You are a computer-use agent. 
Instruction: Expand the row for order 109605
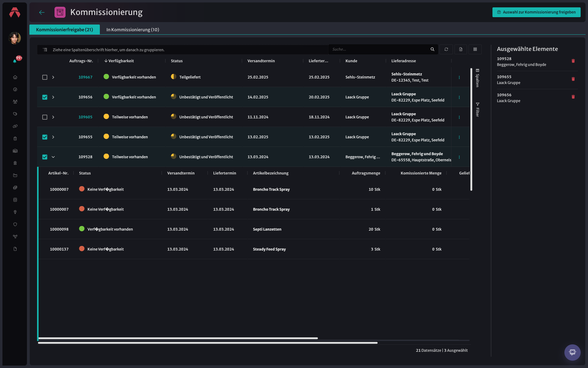tap(53, 117)
